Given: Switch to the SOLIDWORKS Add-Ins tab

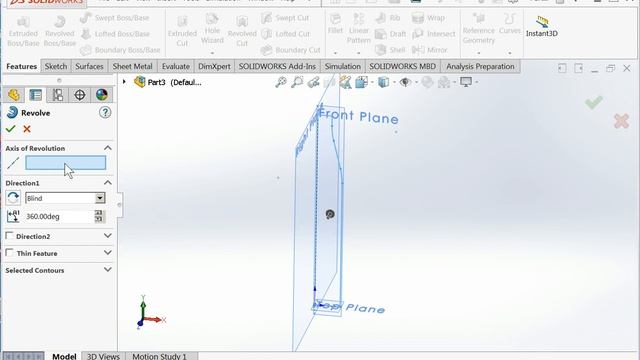Looking at the screenshot, I should coord(277,66).
